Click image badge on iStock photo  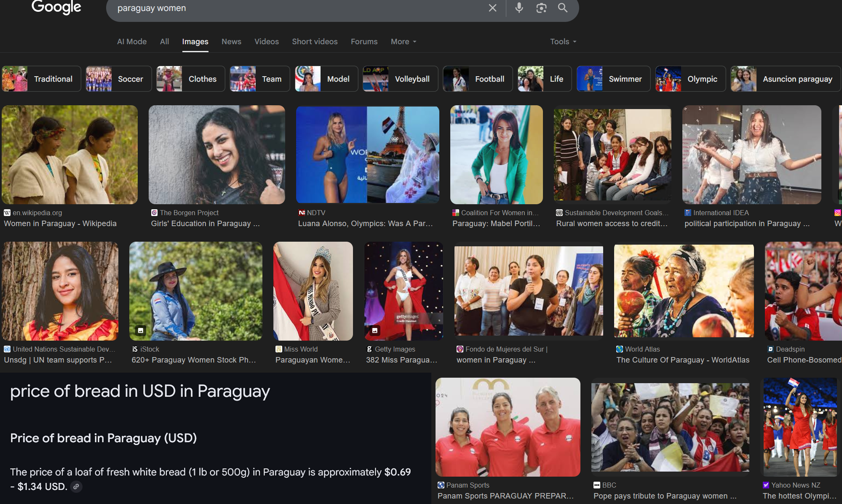141,331
